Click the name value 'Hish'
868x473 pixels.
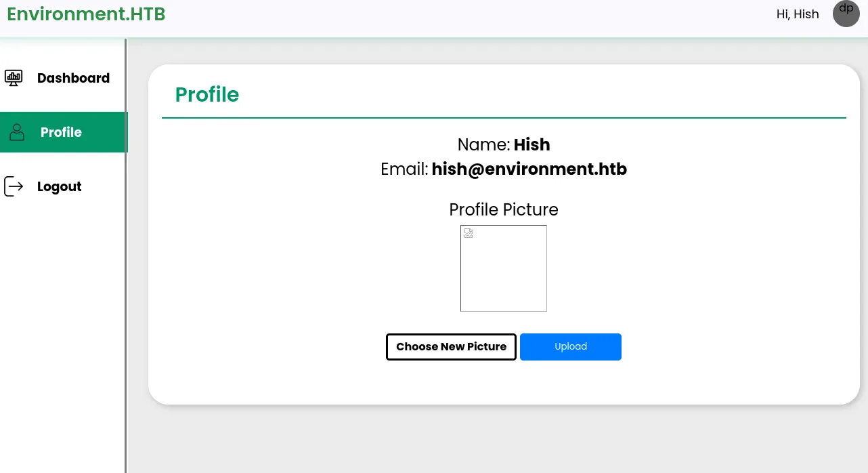pos(532,145)
